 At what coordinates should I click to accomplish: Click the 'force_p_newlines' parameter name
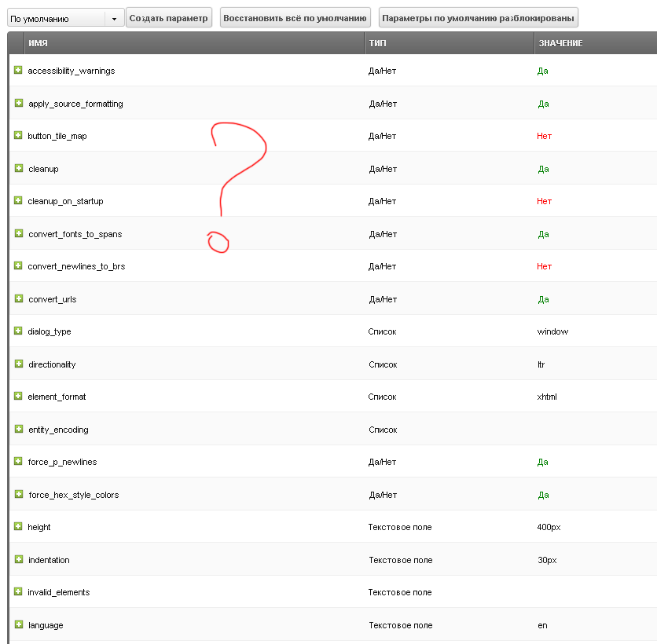pos(62,463)
